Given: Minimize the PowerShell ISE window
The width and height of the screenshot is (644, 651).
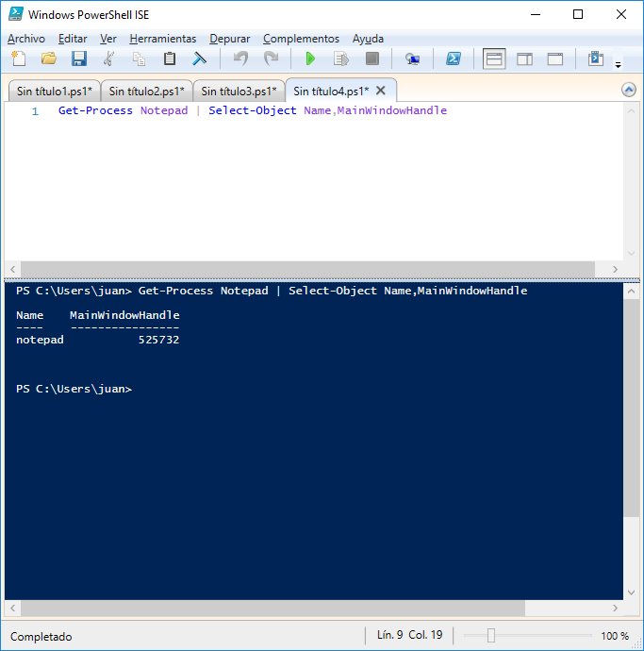Looking at the screenshot, I should click(x=536, y=14).
